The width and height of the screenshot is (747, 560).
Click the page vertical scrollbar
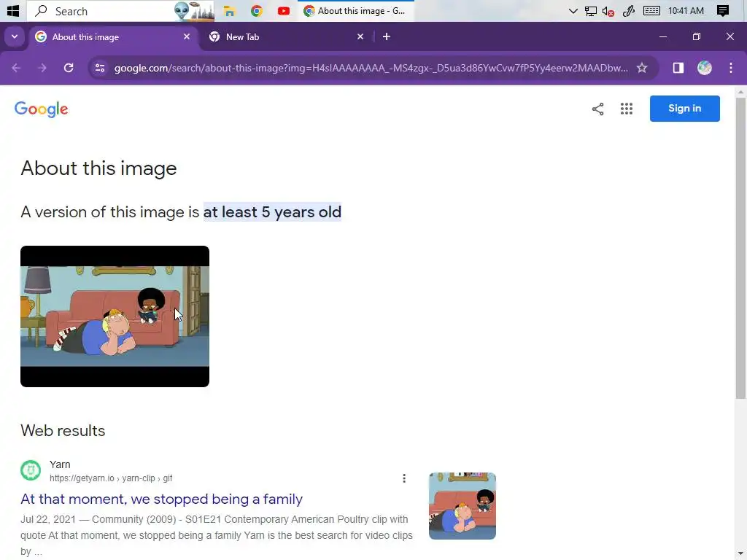point(740,248)
